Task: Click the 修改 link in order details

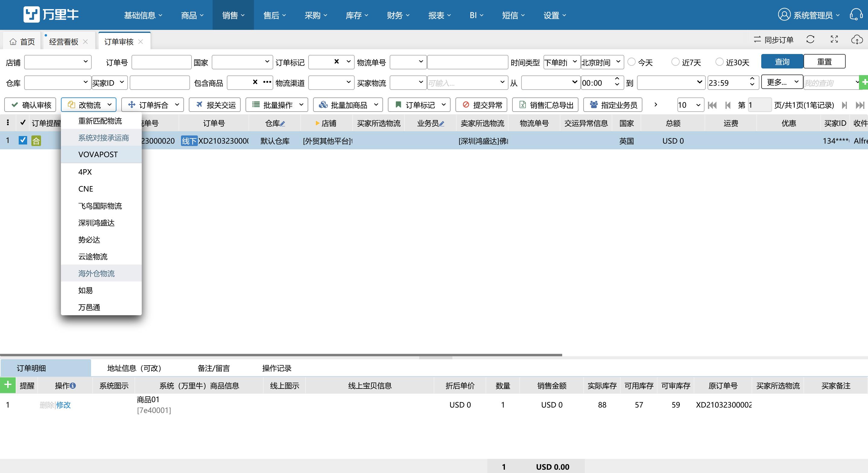Action: click(63, 405)
